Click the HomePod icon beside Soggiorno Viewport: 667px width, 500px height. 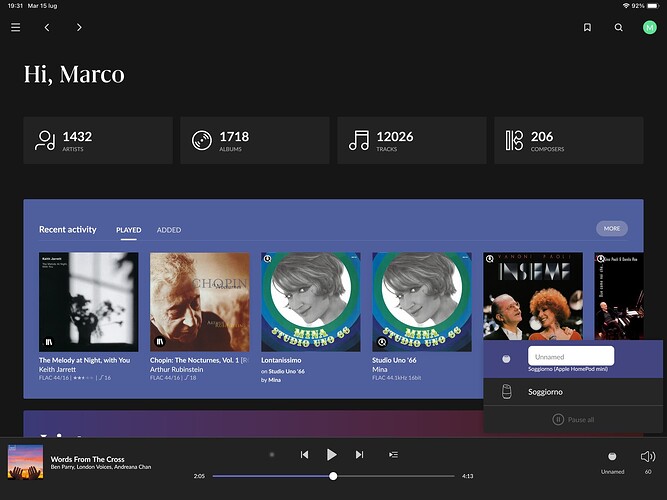pyautogui.click(x=506, y=392)
